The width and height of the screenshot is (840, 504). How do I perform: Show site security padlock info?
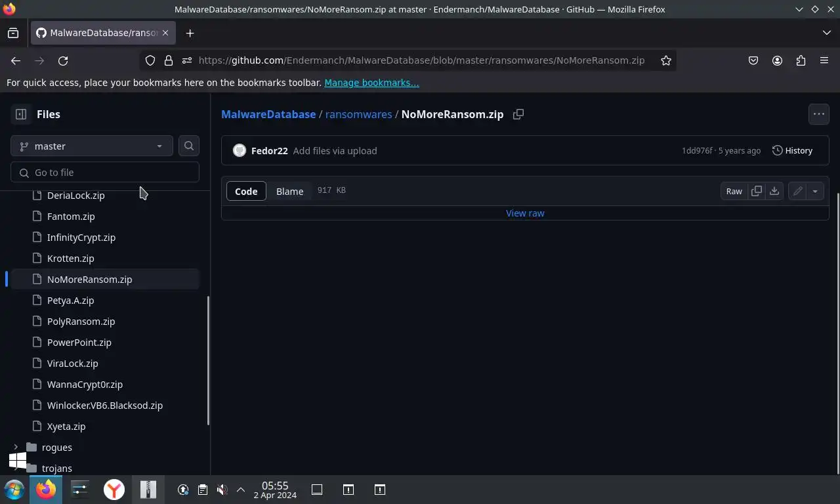click(169, 60)
